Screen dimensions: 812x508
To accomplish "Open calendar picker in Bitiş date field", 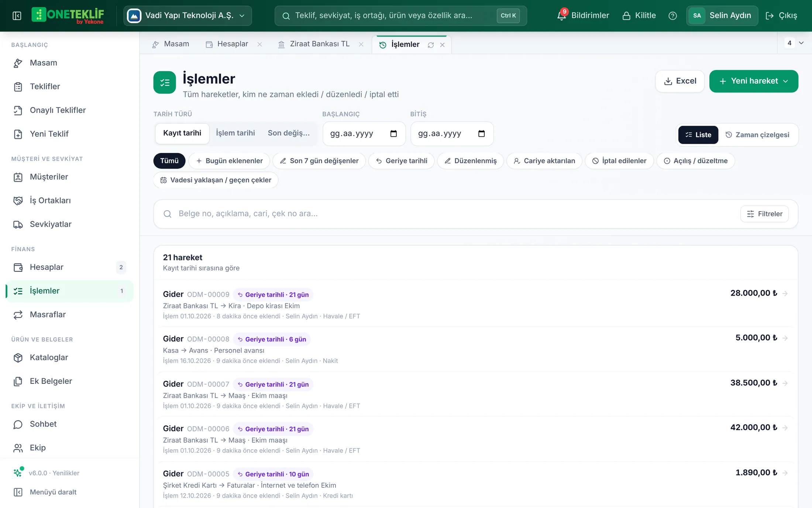I will coord(481,133).
